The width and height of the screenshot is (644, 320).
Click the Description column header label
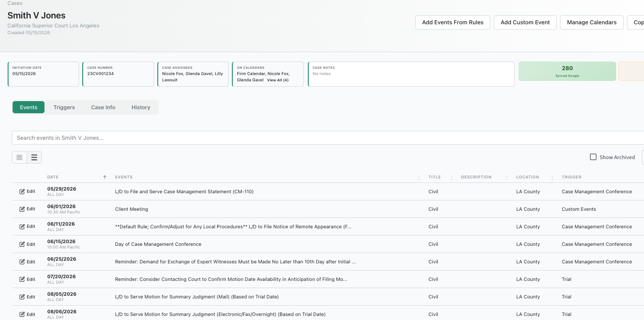pyautogui.click(x=476, y=177)
